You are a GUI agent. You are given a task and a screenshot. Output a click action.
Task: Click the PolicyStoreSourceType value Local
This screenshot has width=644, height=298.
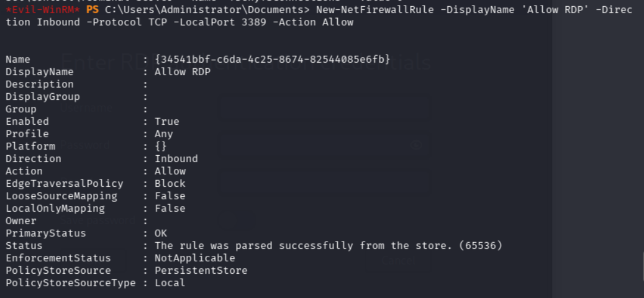tap(170, 283)
